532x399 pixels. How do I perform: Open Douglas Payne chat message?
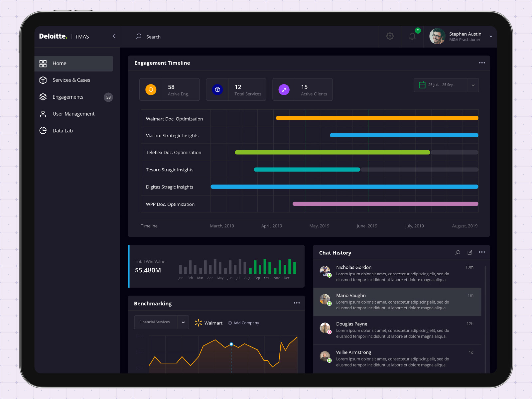(x=397, y=330)
